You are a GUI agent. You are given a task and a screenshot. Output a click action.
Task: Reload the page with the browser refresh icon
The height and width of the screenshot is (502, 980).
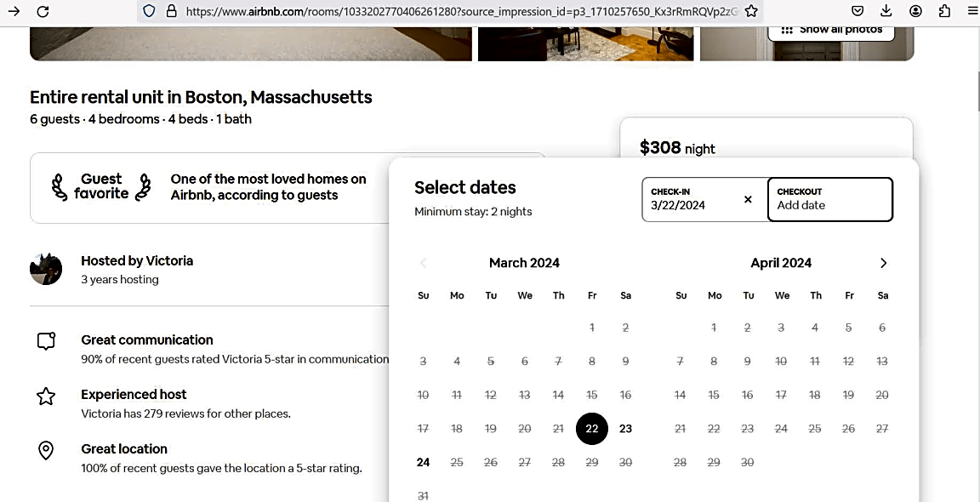43,11
